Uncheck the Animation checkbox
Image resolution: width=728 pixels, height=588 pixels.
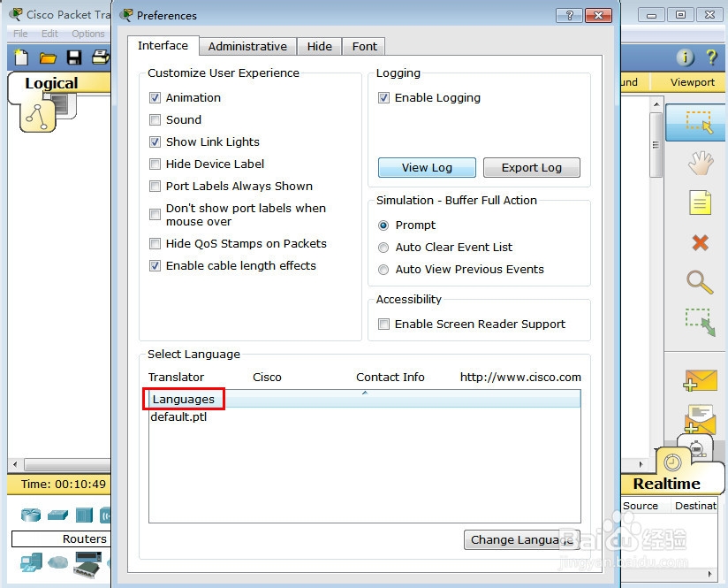click(155, 97)
